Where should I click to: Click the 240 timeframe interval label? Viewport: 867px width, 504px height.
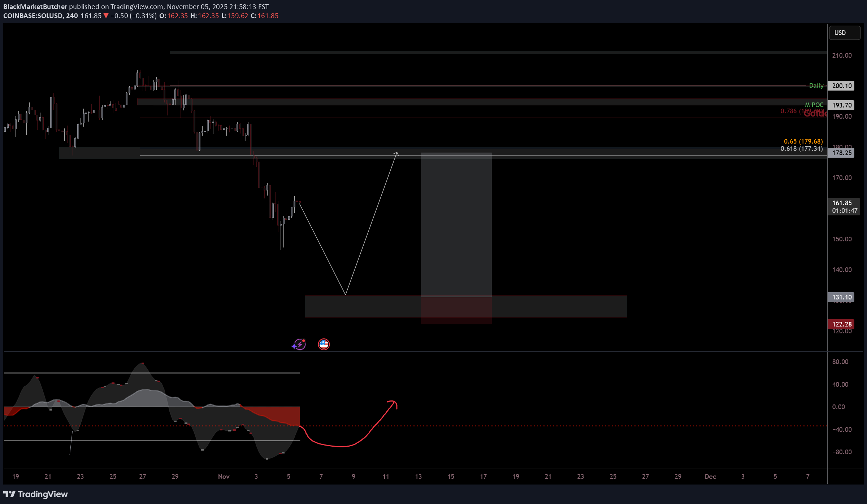click(72, 16)
